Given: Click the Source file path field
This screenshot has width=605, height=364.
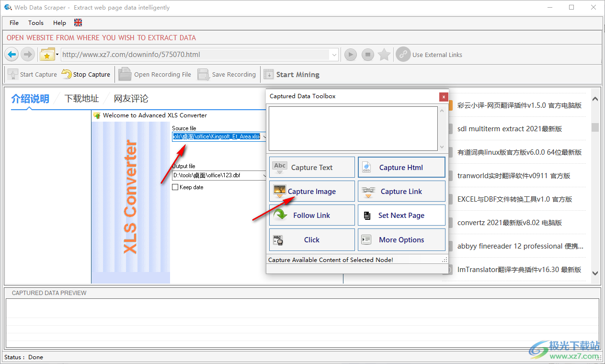Looking at the screenshot, I should [217, 136].
